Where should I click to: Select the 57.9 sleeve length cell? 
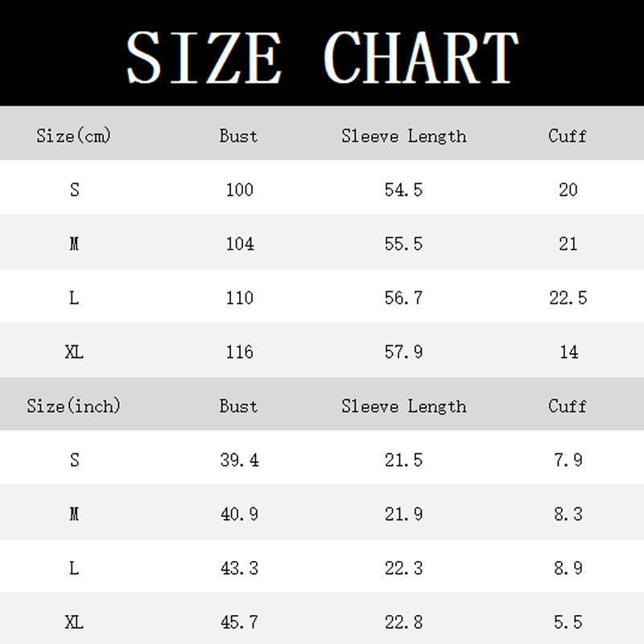tap(403, 352)
